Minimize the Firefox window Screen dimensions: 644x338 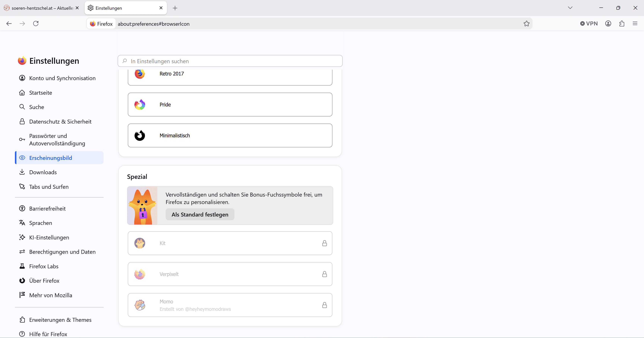coord(601,8)
